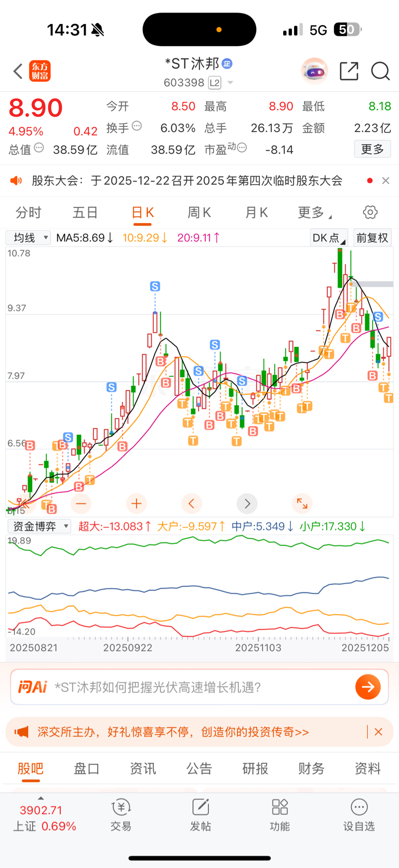
Task: Switch to 五日 chart tab
Action: (x=85, y=213)
